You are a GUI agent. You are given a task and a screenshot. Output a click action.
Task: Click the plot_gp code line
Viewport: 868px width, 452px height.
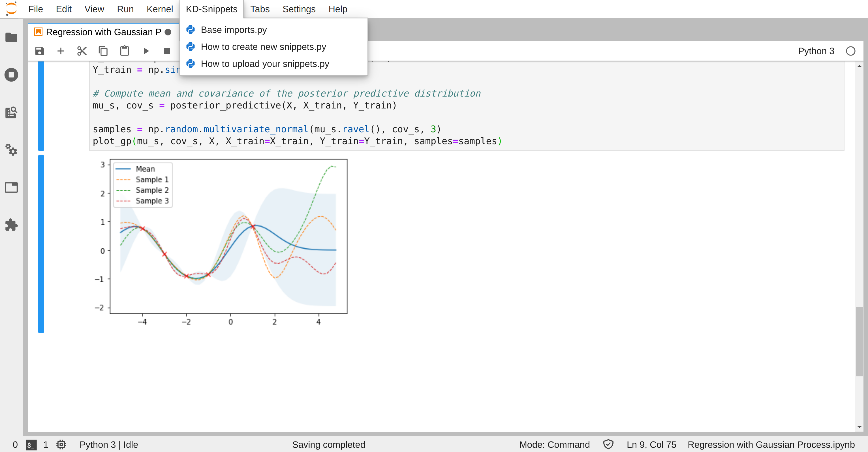click(x=297, y=141)
